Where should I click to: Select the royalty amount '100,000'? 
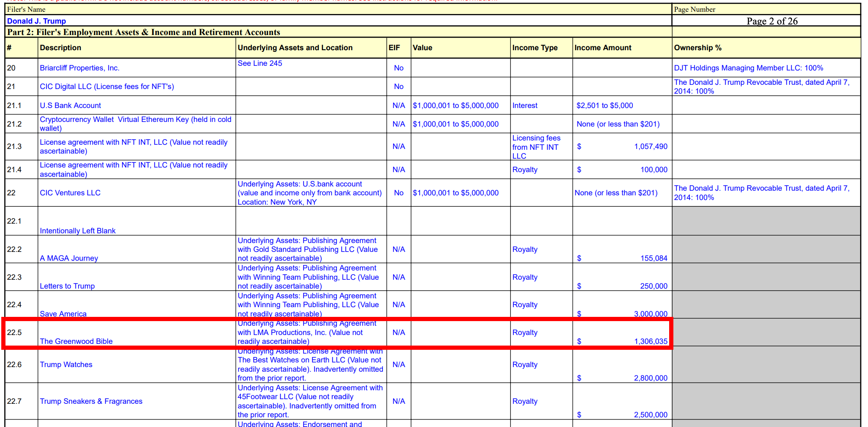(x=654, y=170)
